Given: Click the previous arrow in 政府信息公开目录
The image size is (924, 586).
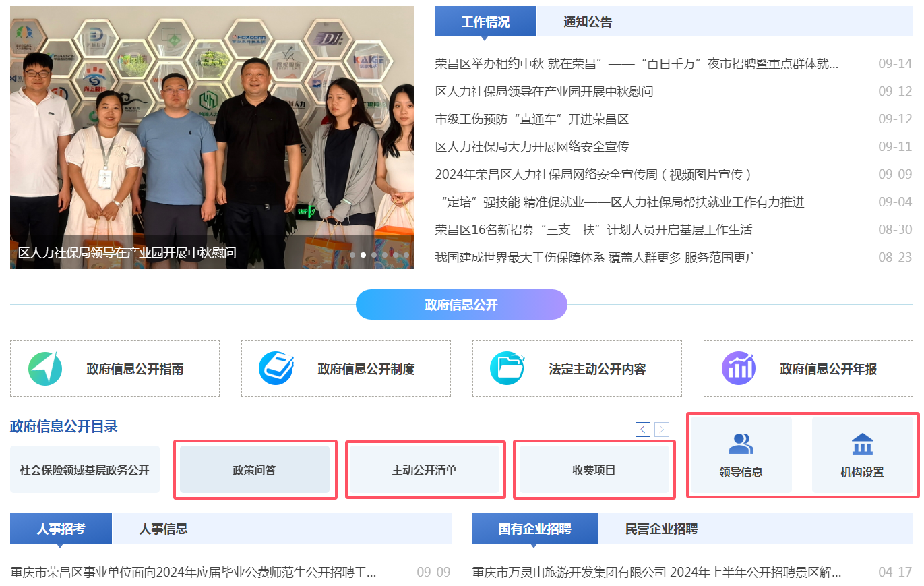Looking at the screenshot, I should tap(643, 430).
